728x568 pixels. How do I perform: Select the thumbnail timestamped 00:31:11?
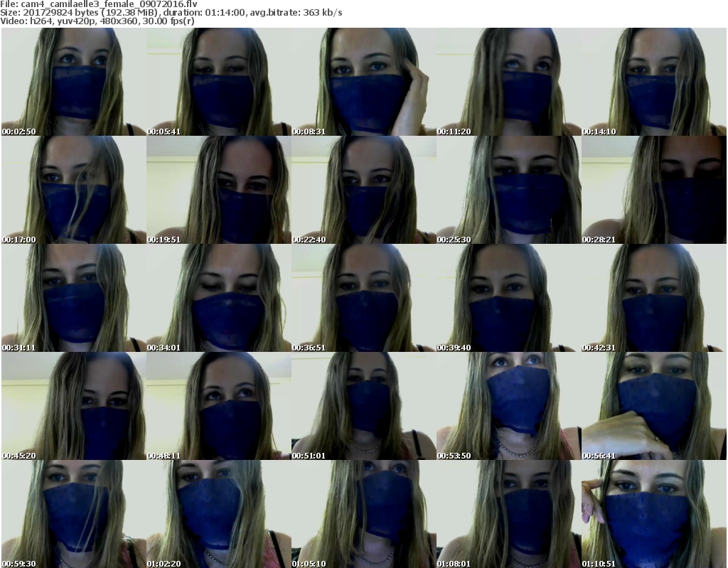73,298
